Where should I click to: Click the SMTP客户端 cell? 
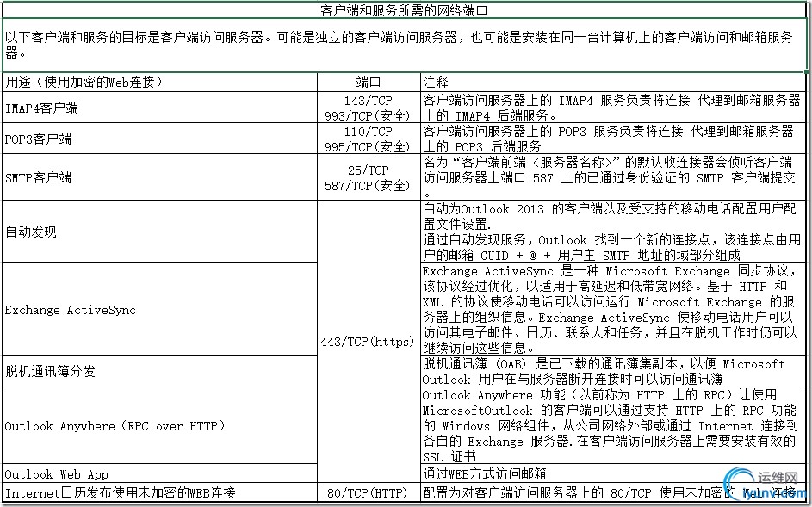coord(160,177)
